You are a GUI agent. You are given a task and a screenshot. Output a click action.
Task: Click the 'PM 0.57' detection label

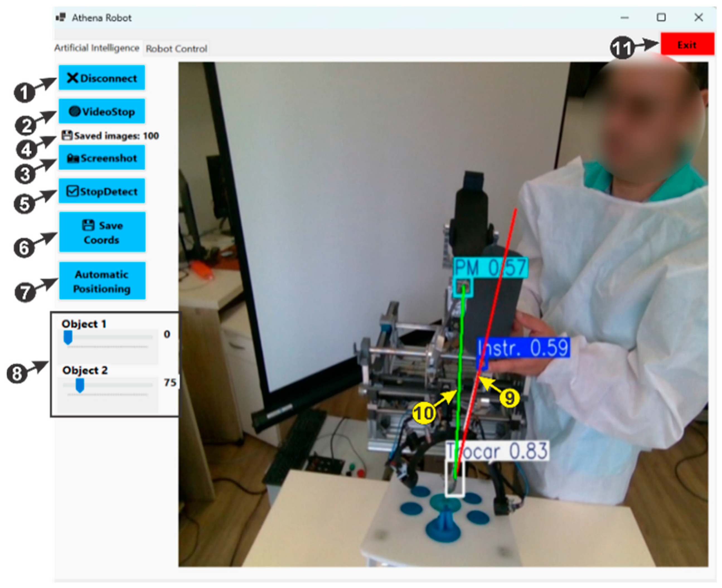pyautogui.click(x=491, y=268)
